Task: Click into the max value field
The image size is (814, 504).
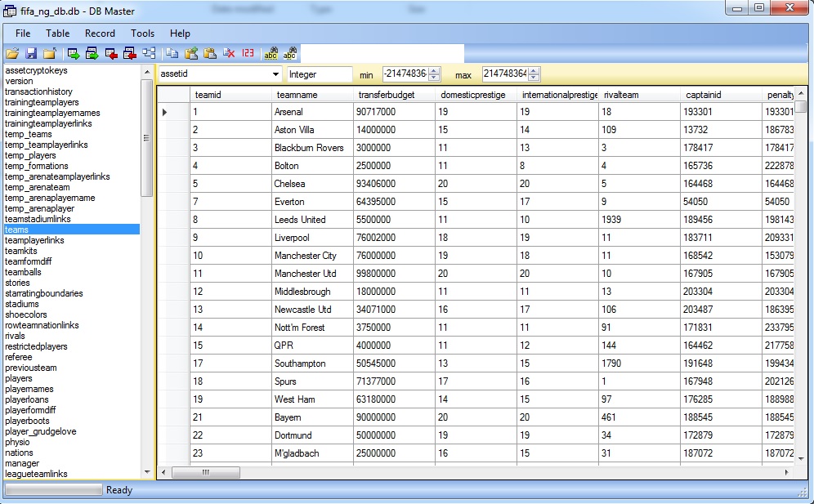Action: click(x=504, y=74)
